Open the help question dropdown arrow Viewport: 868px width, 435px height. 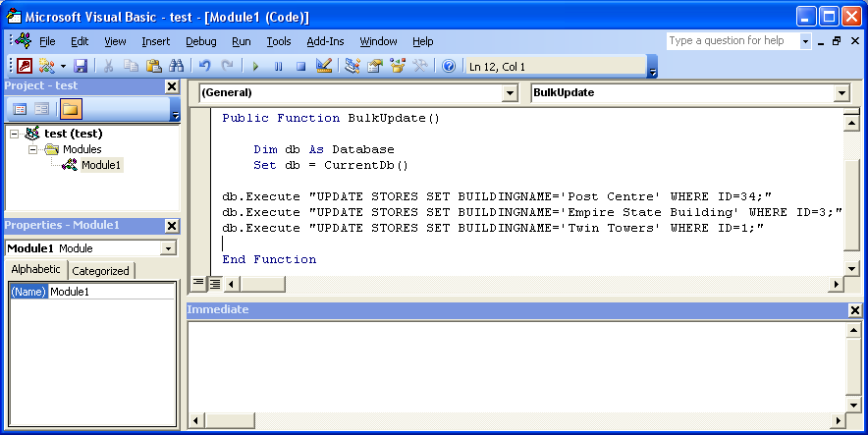[805, 41]
